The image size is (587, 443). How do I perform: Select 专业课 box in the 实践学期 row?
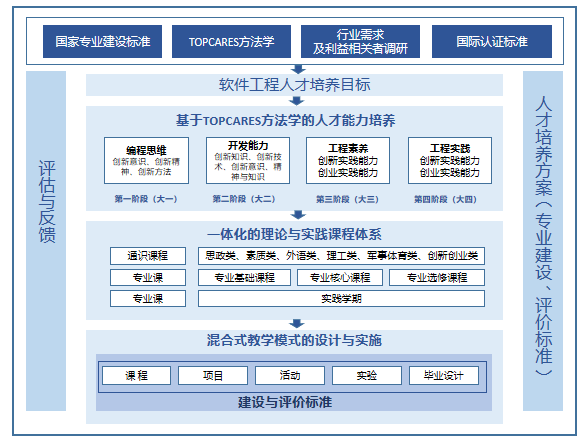[x=148, y=298]
